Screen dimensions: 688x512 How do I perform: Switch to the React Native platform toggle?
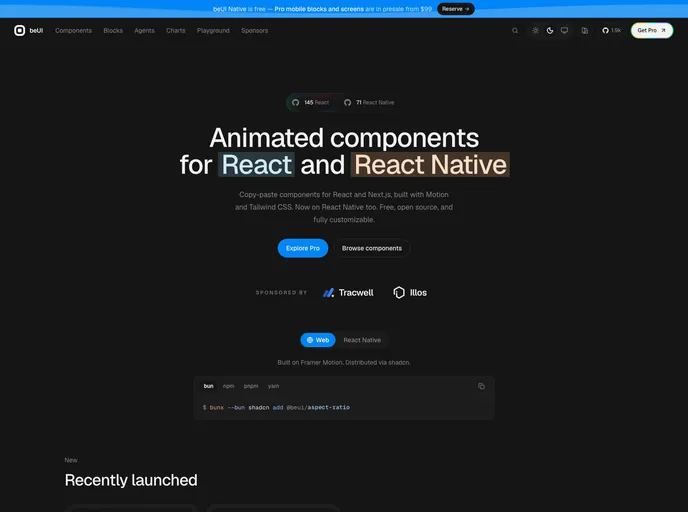pyautogui.click(x=362, y=340)
